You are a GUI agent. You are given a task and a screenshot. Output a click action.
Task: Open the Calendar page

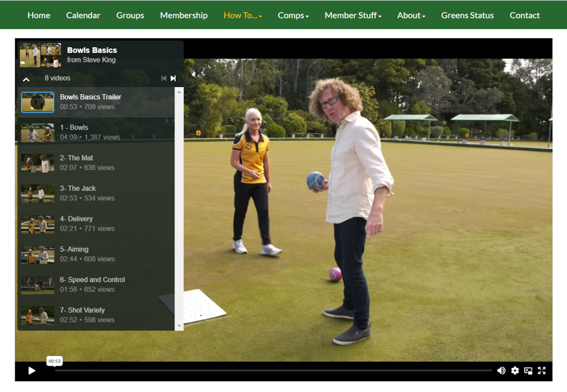coord(83,16)
